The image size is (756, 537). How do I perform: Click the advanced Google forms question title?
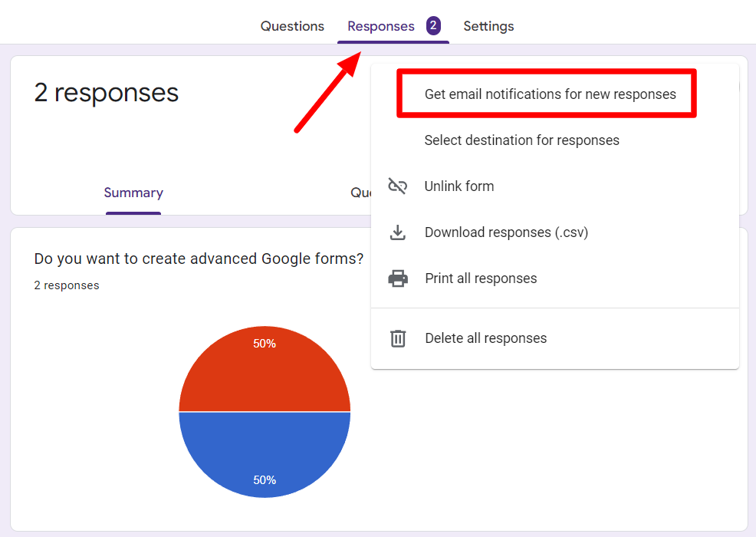(x=199, y=259)
